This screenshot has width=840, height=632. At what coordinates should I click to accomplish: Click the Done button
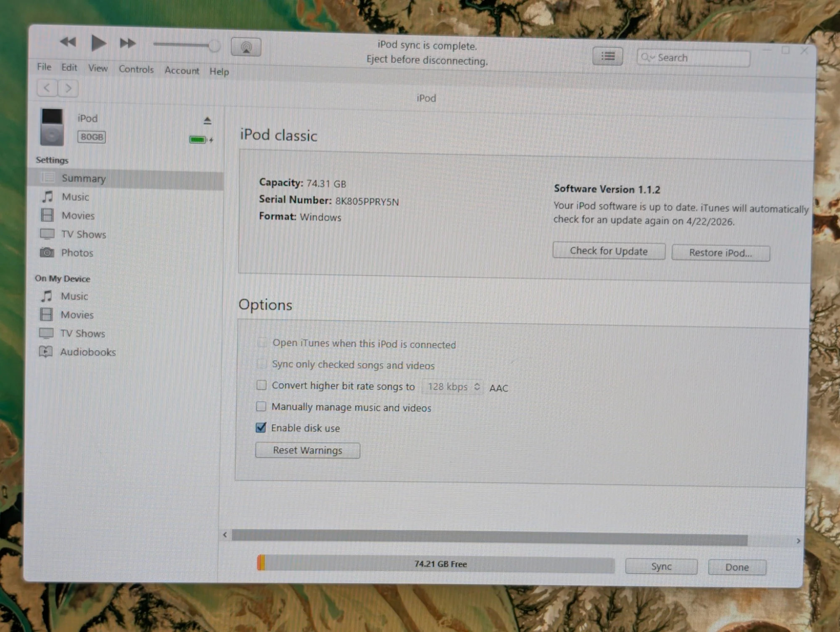pos(737,567)
